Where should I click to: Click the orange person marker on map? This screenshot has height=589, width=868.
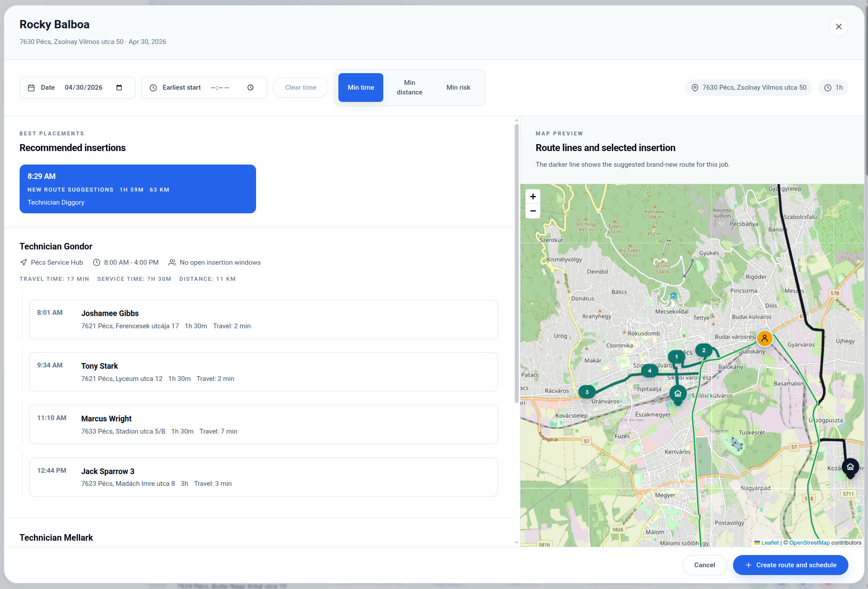(x=764, y=338)
